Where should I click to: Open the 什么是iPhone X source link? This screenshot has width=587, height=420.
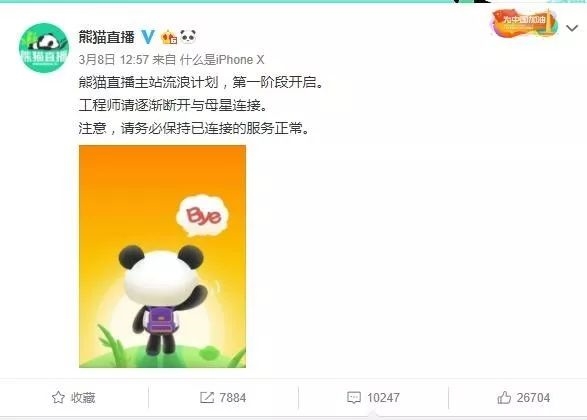tap(222, 60)
